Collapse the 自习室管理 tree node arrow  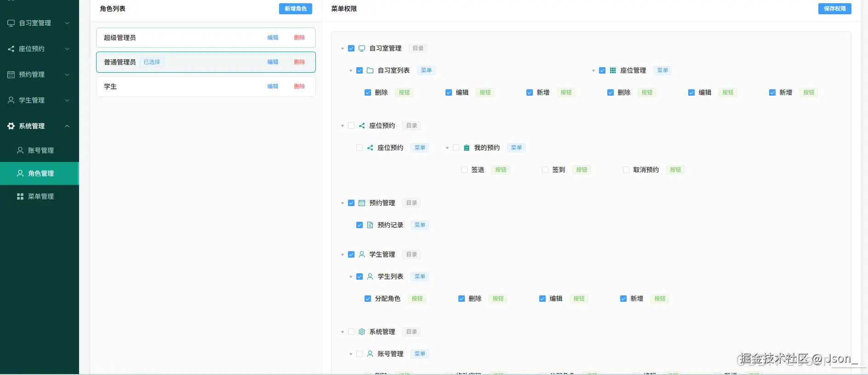(x=343, y=48)
